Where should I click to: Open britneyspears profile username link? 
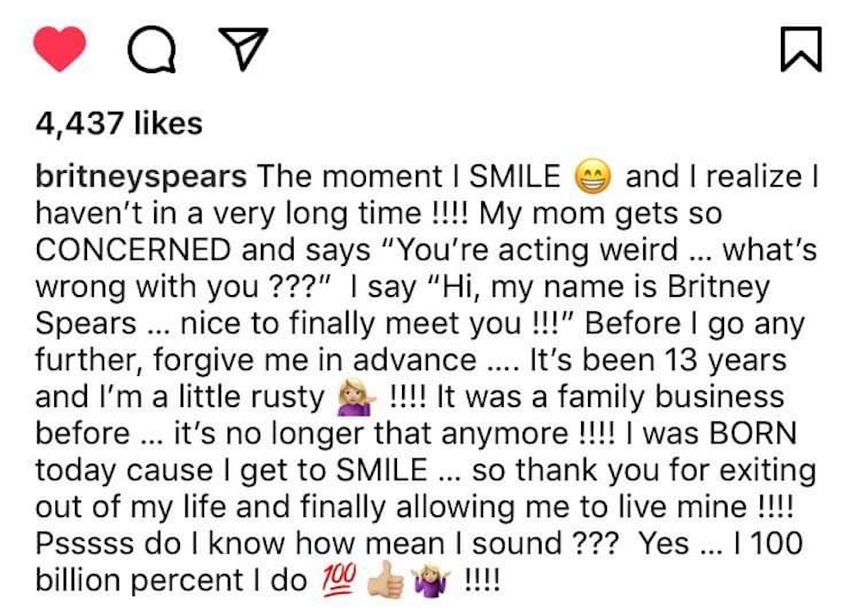(x=141, y=177)
